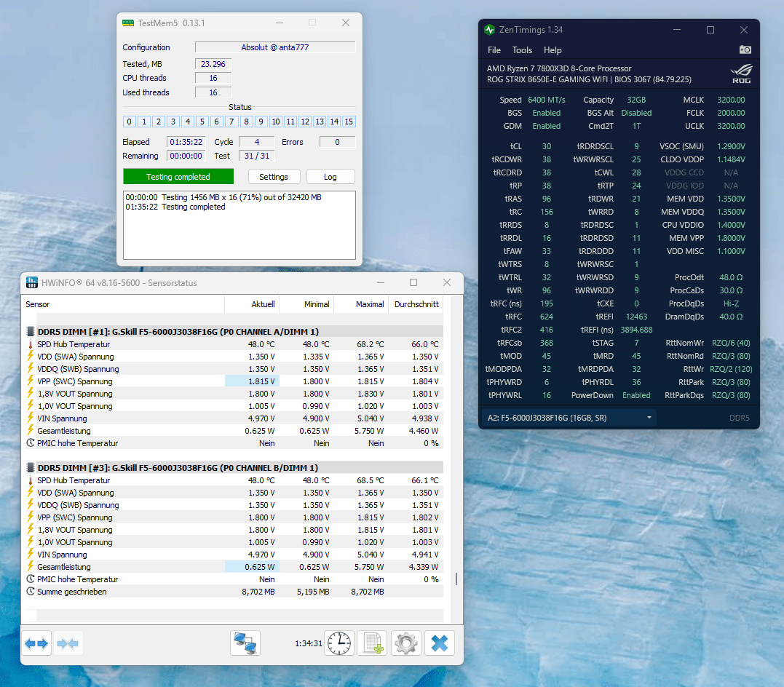Click the blue X close-sensors icon in HWiNFO
Image resolution: width=784 pixels, height=687 pixels.
pos(440,643)
